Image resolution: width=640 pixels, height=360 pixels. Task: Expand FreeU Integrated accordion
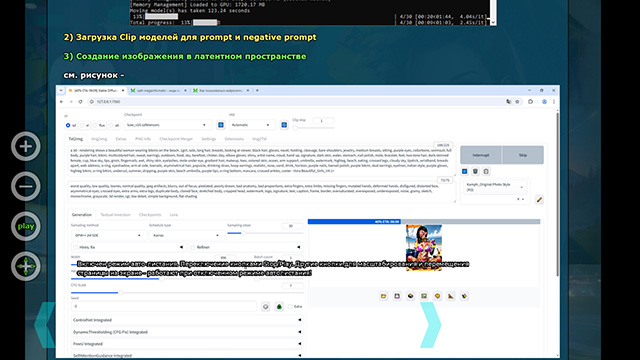point(187,344)
